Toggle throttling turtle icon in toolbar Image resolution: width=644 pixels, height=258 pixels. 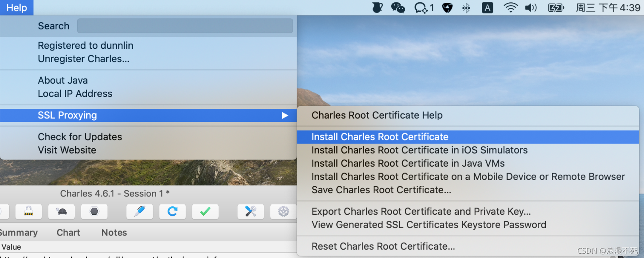click(62, 211)
